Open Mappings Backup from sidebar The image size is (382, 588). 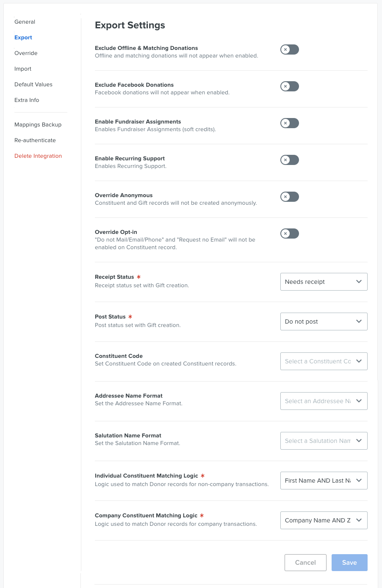(x=38, y=124)
